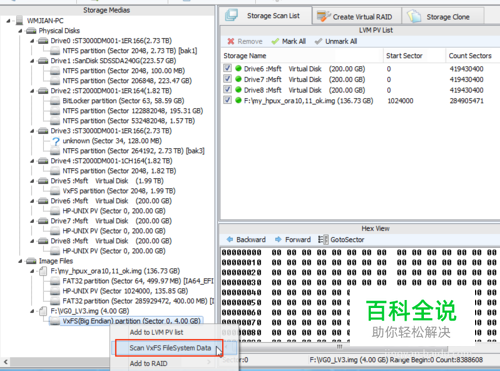
Task: Click the WMJIAN-PC computer icon
Action: pyautogui.click(x=20, y=21)
